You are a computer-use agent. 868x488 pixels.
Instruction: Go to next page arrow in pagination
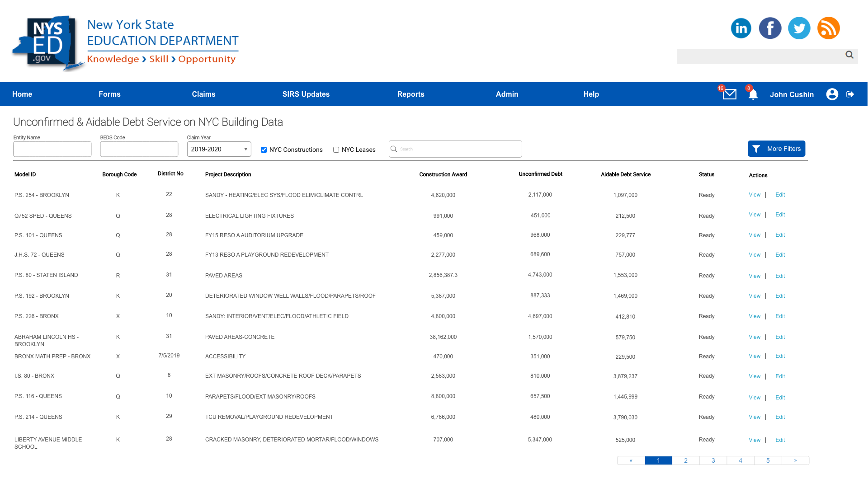click(795, 460)
